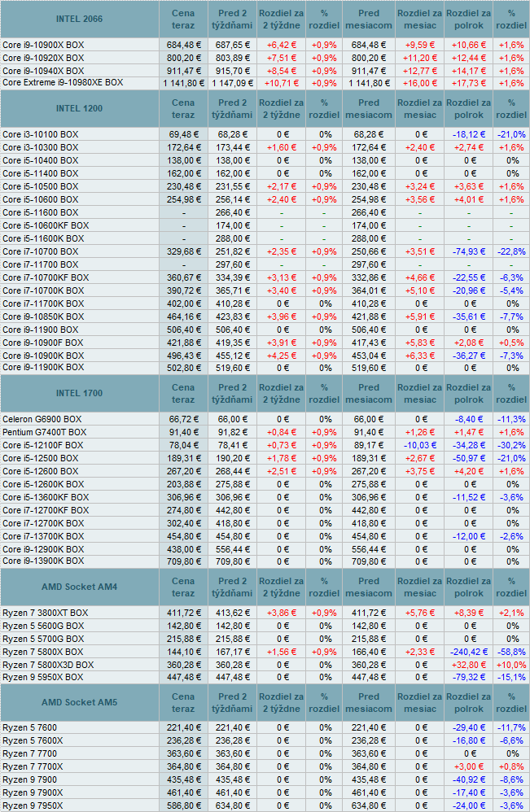Click the 274,80 € current price cell
Image resolution: width=530 pixels, height=812 pixels.
pyautogui.click(x=183, y=511)
